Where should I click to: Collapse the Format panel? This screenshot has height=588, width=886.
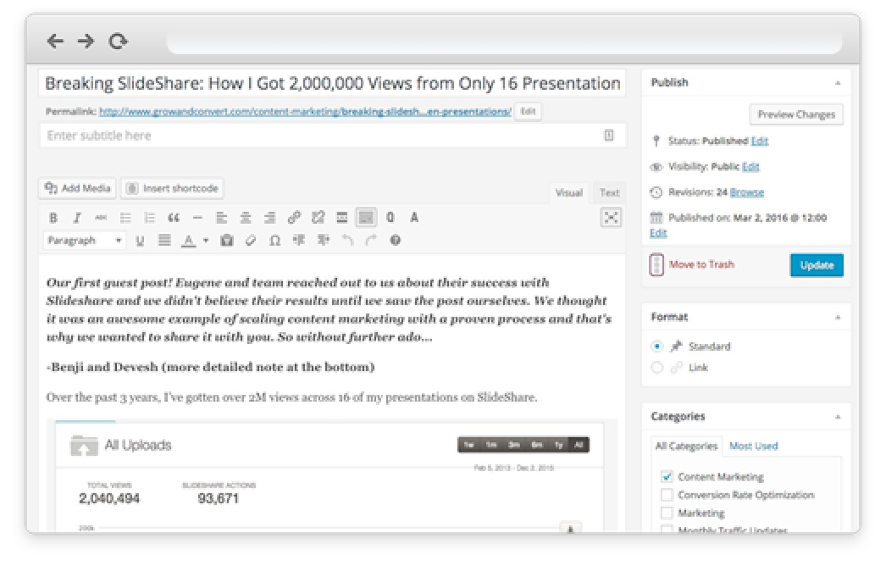(x=838, y=318)
